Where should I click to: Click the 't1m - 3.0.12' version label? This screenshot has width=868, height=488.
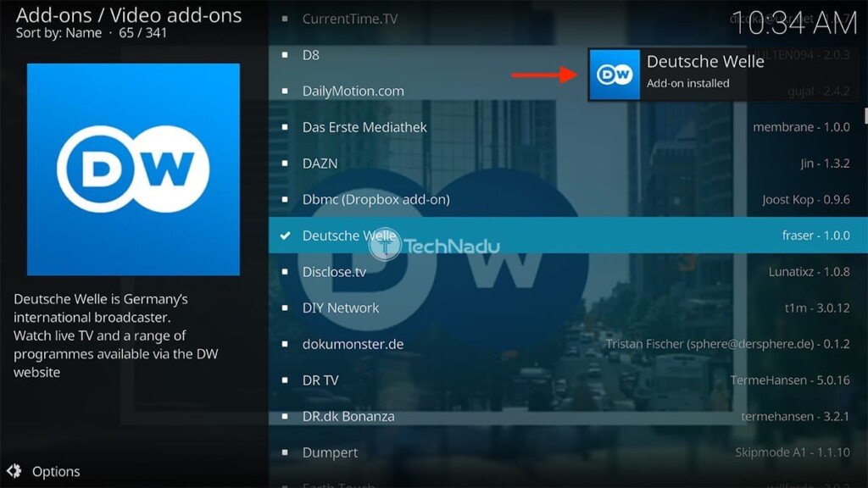817,308
